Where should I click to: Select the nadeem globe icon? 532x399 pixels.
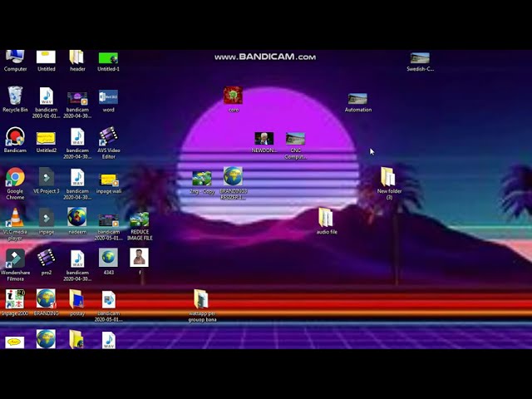77,221
